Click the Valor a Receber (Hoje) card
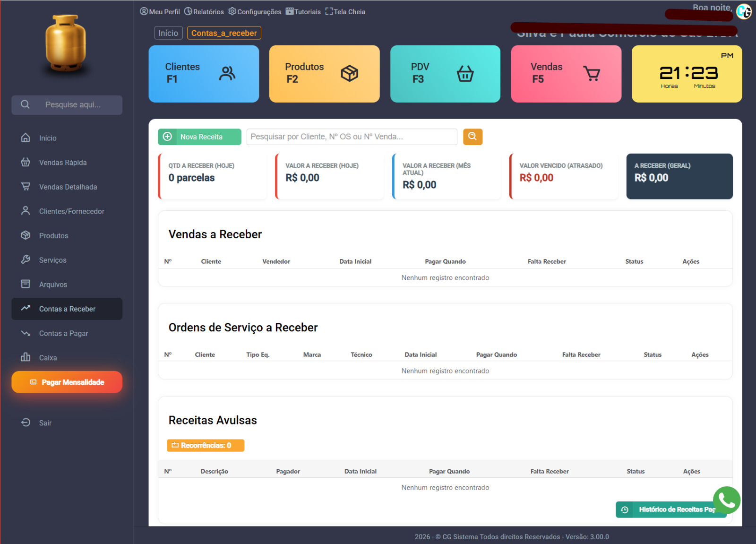 tap(329, 176)
